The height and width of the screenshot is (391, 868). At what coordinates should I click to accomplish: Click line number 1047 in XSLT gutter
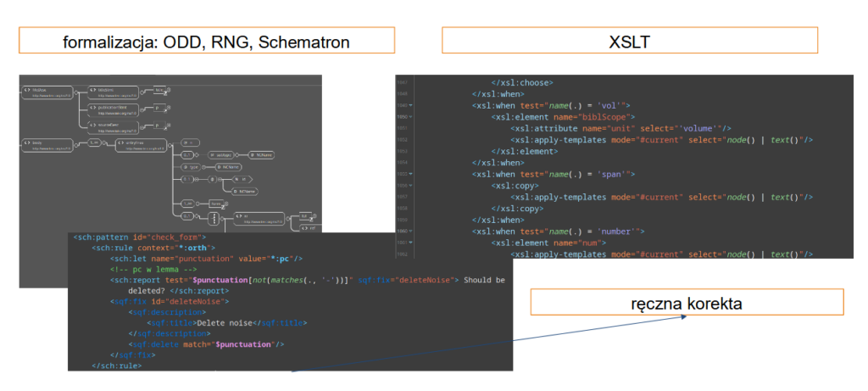tap(402, 82)
